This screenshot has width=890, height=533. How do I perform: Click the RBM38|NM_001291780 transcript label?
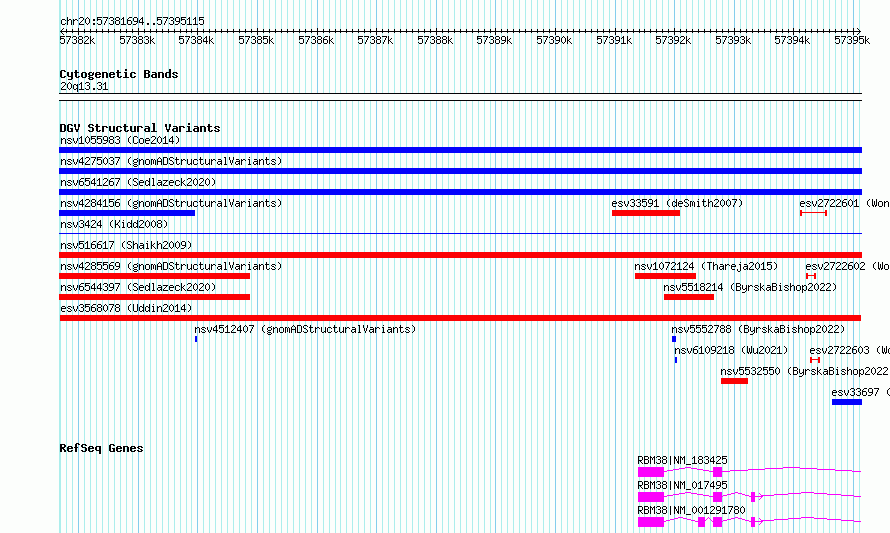click(691, 510)
